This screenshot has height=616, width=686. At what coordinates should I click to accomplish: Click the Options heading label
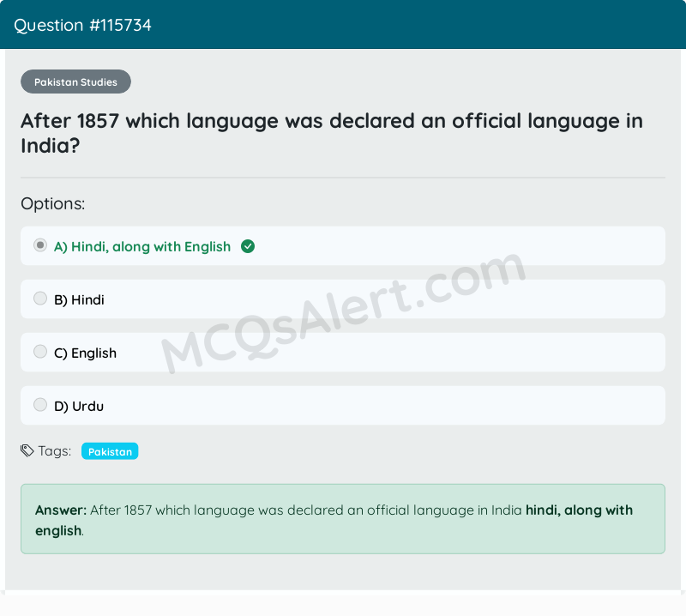(x=52, y=203)
